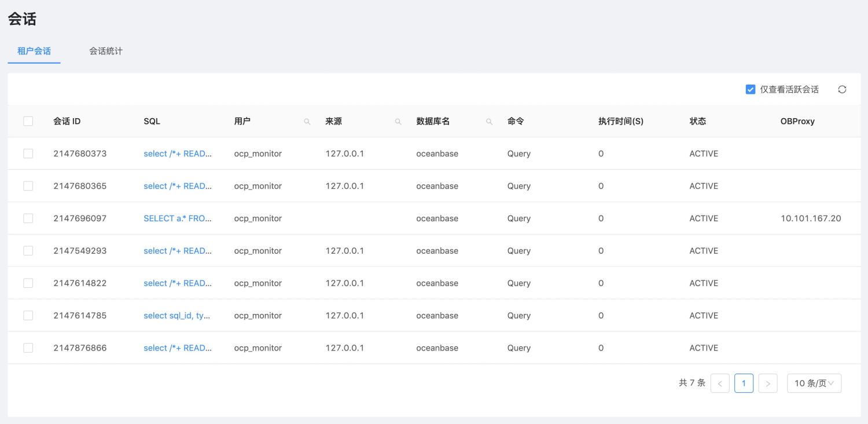Go to previous page arrow
Image resolution: width=868 pixels, height=424 pixels.
pyautogui.click(x=720, y=383)
